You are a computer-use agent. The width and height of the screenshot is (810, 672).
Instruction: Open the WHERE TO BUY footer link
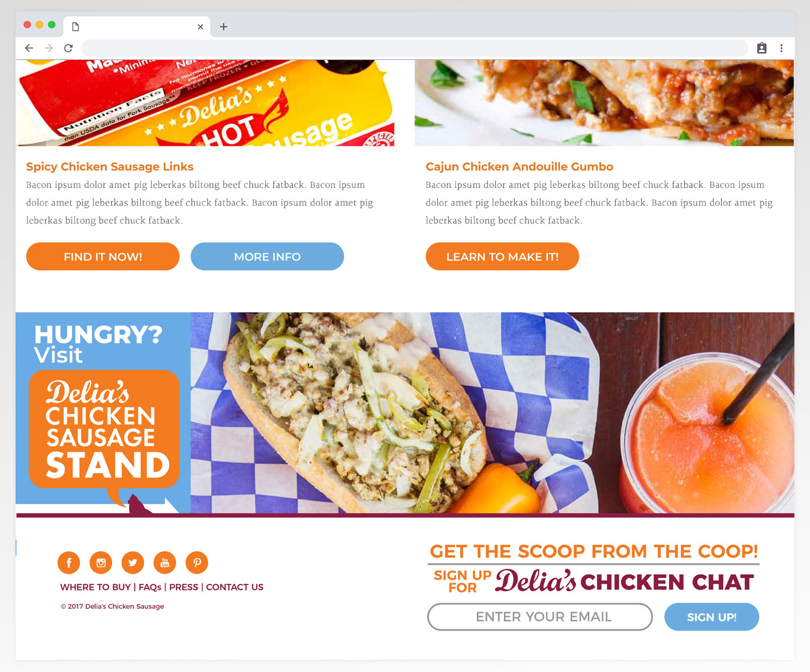[x=95, y=587]
